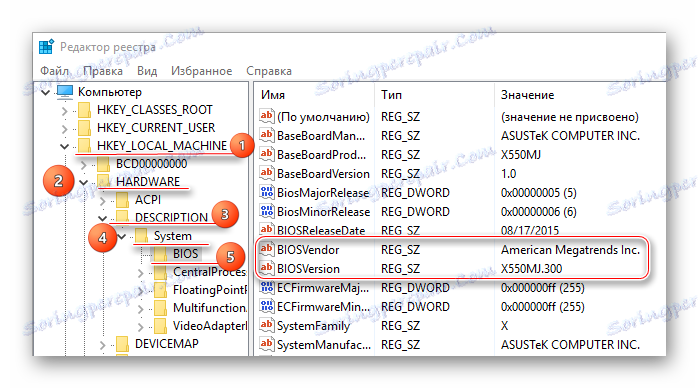Click the string icon of BIOSVendor
The height and width of the screenshot is (388, 698).
tap(267, 250)
